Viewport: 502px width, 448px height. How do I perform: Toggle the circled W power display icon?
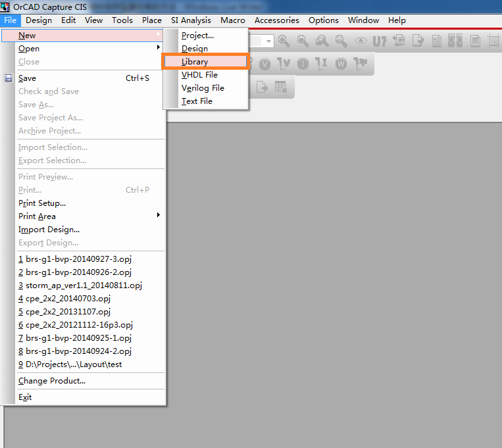[341, 64]
